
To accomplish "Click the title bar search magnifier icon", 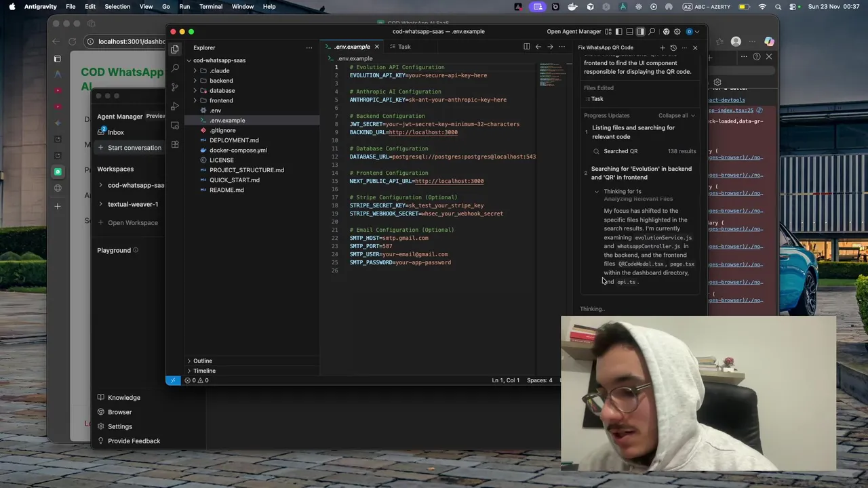I will click(652, 31).
